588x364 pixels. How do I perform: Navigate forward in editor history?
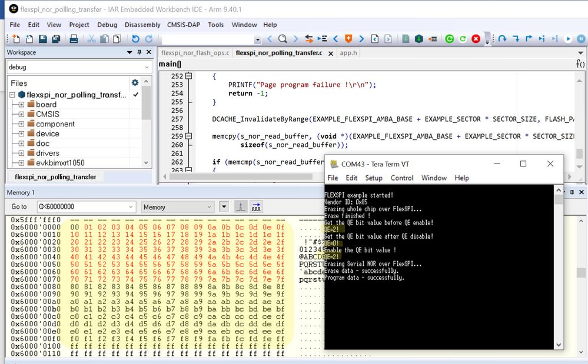tap(388, 39)
